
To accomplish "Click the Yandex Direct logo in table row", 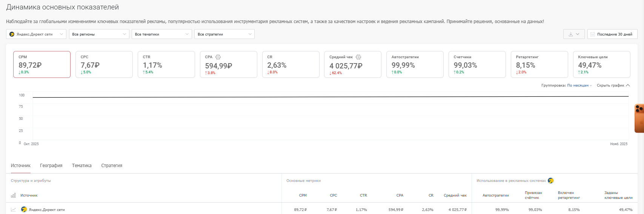I will (24, 209).
